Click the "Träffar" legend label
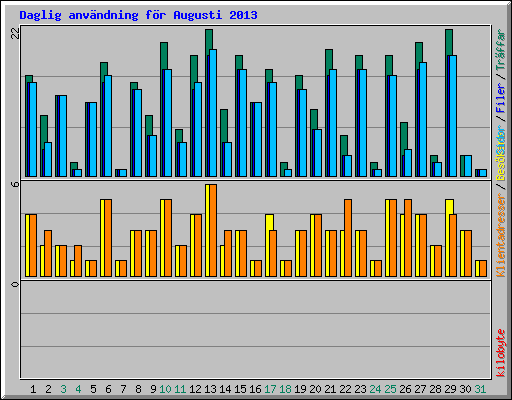This screenshot has width=512, height=400. [500, 49]
